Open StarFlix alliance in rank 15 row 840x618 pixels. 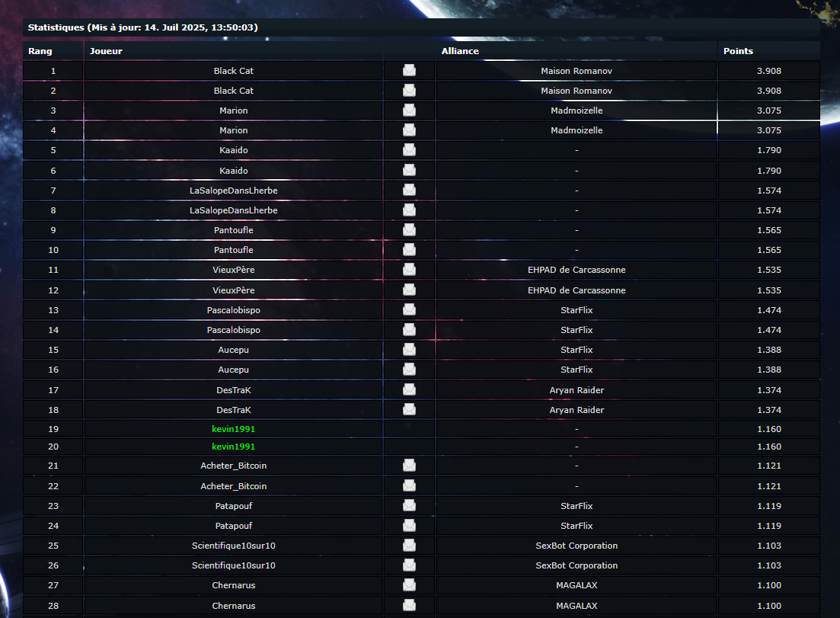[577, 350]
